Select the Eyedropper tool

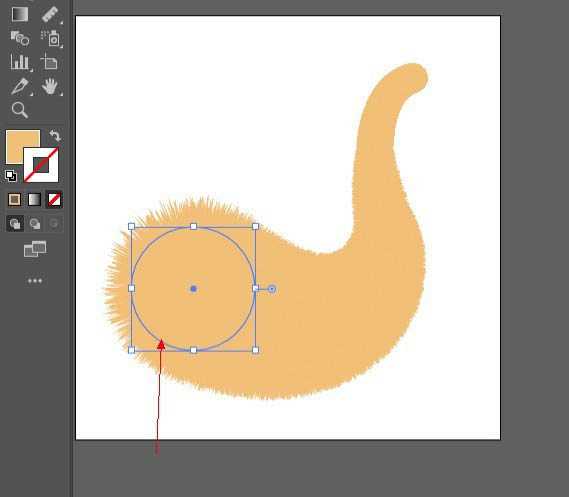click(20, 86)
